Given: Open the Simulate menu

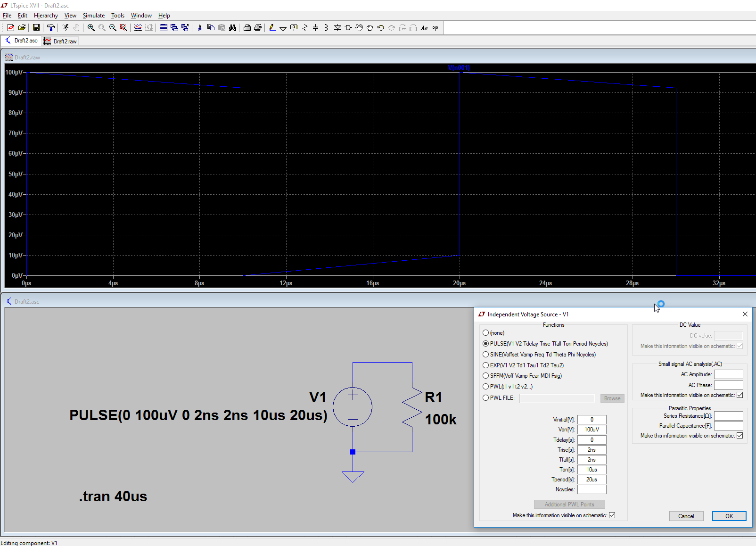Looking at the screenshot, I should pyautogui.click(x=94, y=16).
